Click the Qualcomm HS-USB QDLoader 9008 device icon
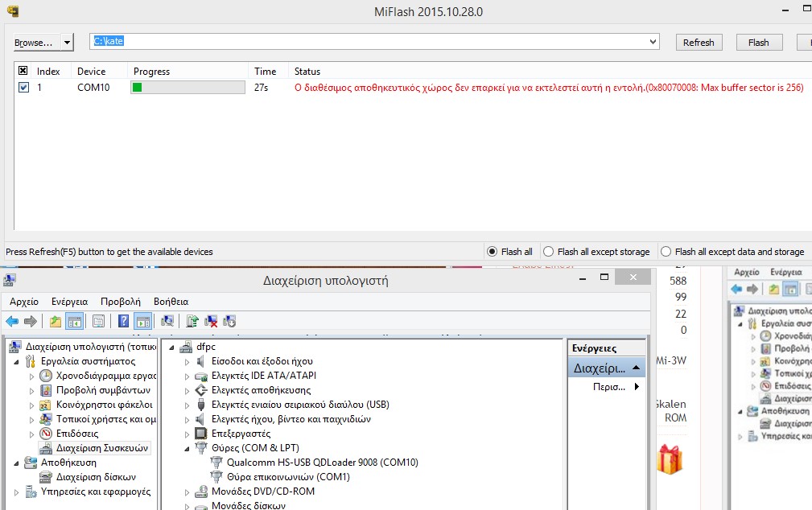Viewport: 812px width, 510px height. click(x=216, y=463)
